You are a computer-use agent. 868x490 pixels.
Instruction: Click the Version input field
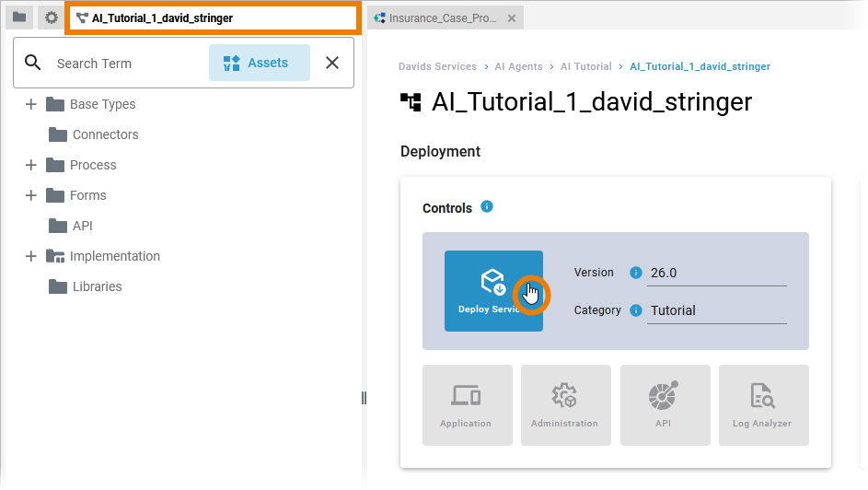coord(716,273)
